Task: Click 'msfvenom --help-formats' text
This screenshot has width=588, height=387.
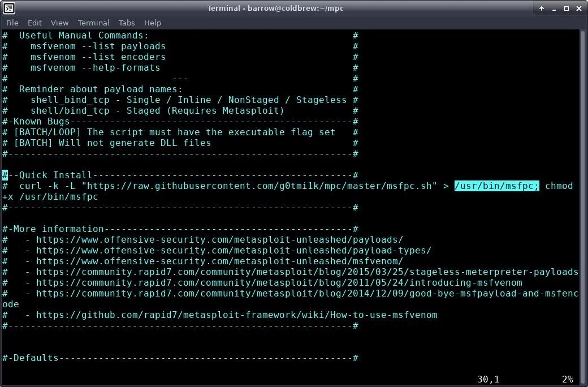Action: (x=95, y=67)
